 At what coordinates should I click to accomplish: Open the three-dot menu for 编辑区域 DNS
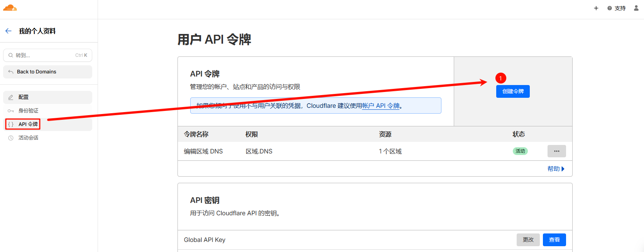(556, 151)
